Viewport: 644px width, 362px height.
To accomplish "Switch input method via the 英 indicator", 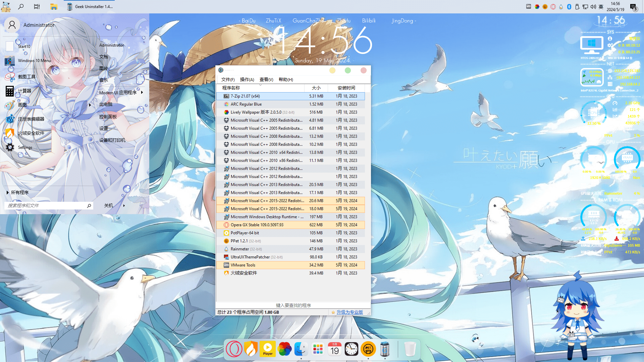I will (601, 6).
